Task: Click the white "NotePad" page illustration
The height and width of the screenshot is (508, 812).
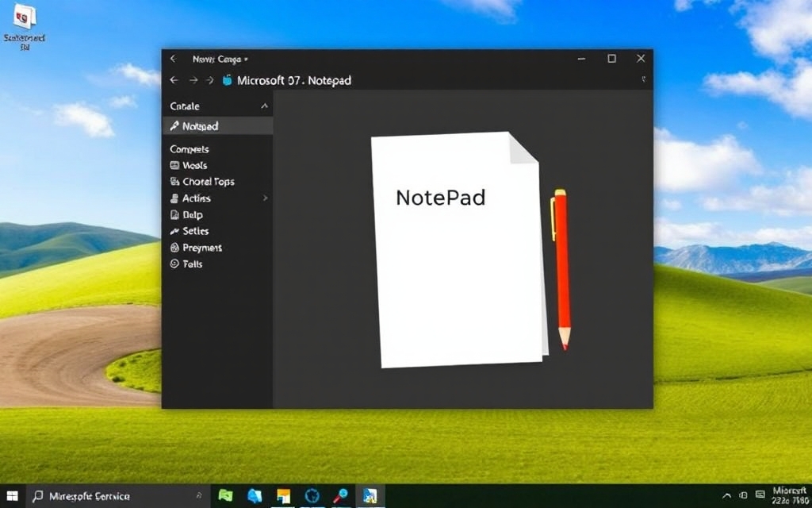Action: click(459, 250)
